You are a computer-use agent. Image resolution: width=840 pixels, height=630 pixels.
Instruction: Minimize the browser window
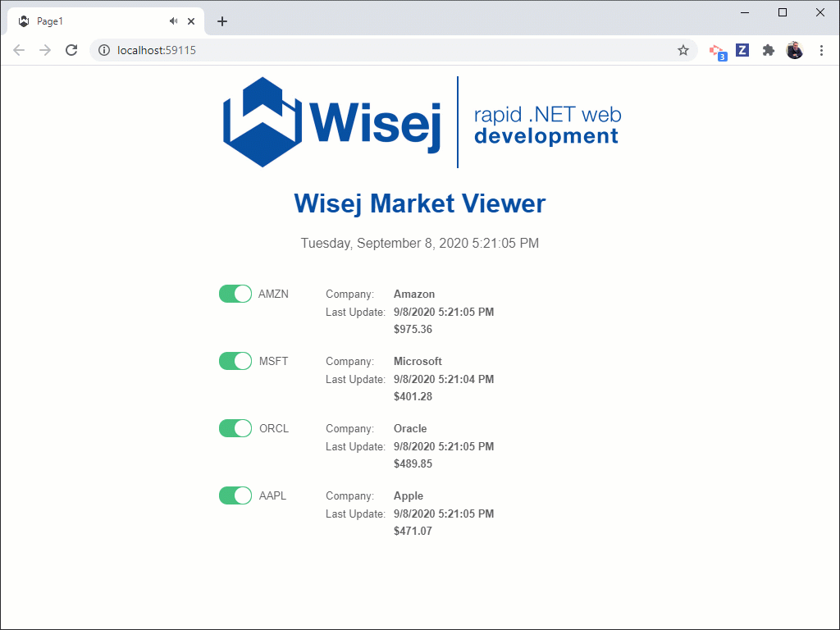(745, 12)
